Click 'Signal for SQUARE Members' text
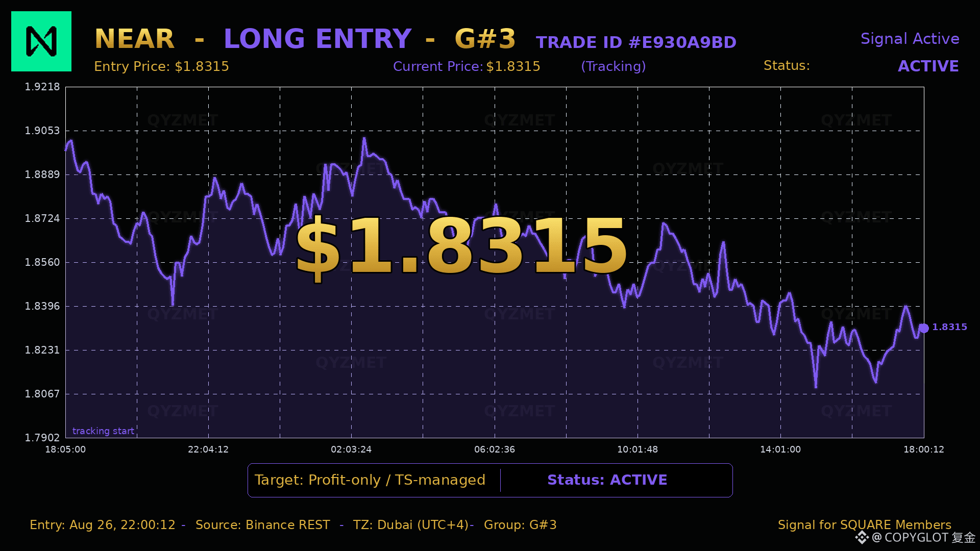 [865, 525]
